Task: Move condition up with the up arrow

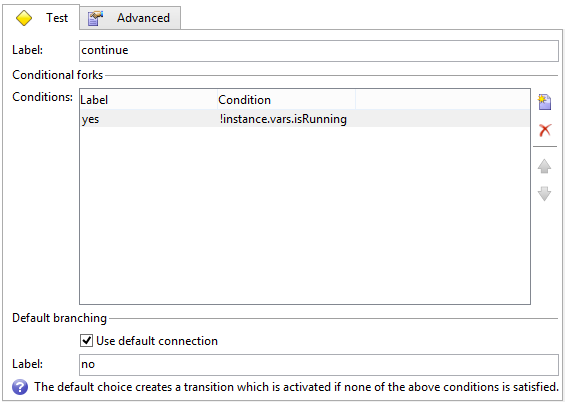Action: (x=544, y=166)
